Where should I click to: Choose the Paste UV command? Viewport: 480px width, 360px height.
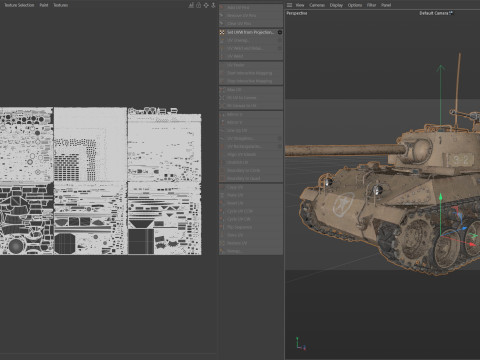coord(251,195)
